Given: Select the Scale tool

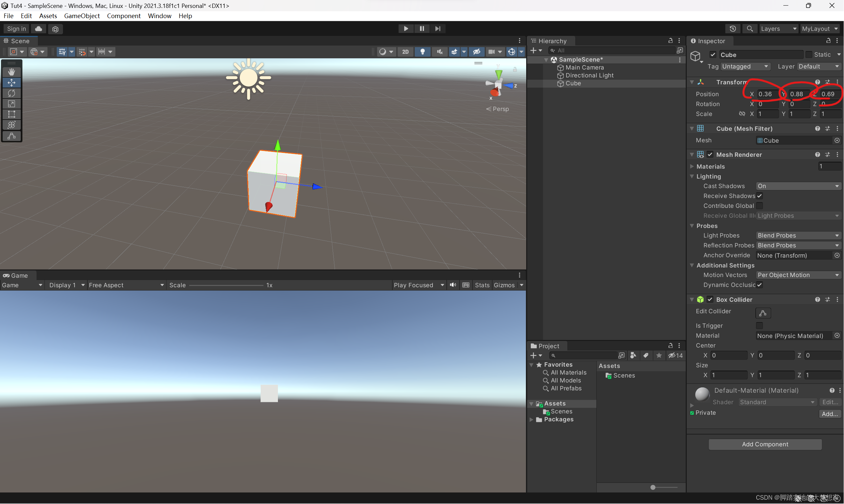Looking at the screenshot, I should pyautogui.click(x=12, y=103).
